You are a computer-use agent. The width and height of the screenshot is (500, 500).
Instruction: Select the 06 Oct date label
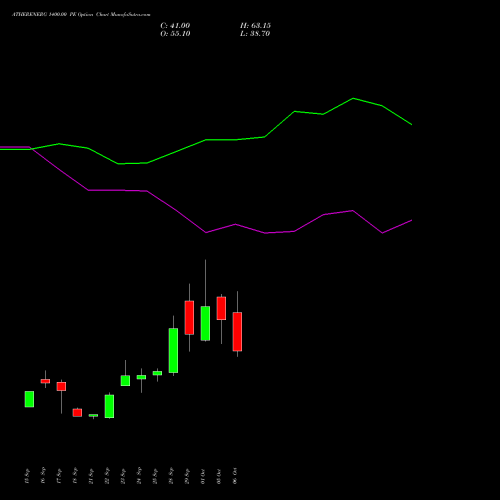coord(235,476)
